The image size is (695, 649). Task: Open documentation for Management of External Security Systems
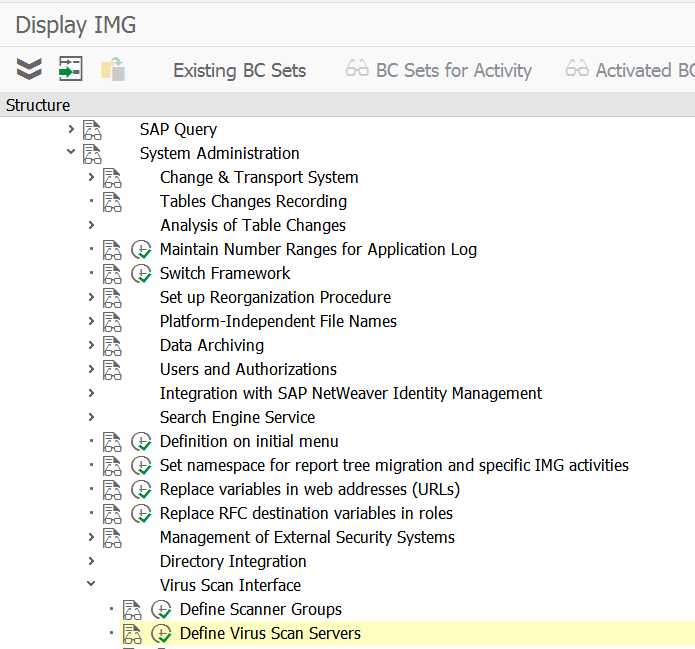[x=112, y=538]
